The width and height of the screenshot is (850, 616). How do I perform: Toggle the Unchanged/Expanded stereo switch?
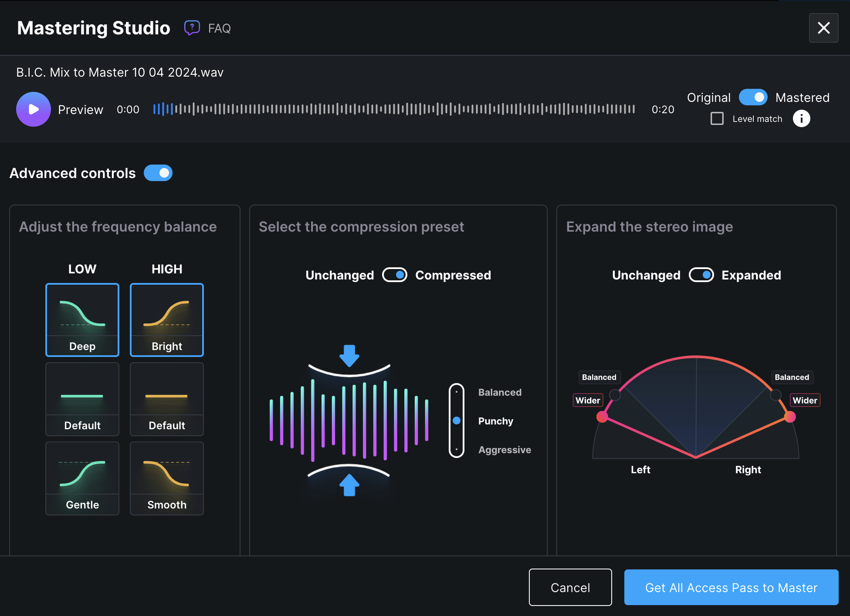[x=701, y=275]
